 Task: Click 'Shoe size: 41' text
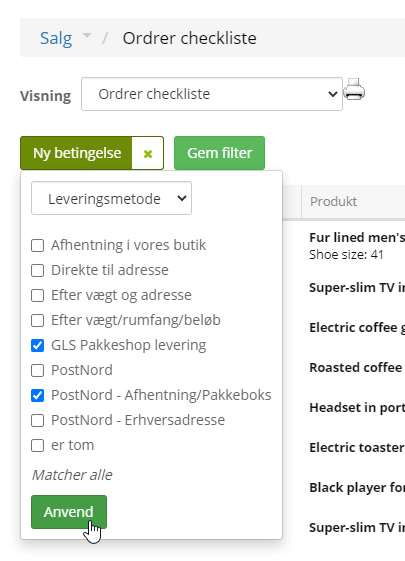click(346, 255)
